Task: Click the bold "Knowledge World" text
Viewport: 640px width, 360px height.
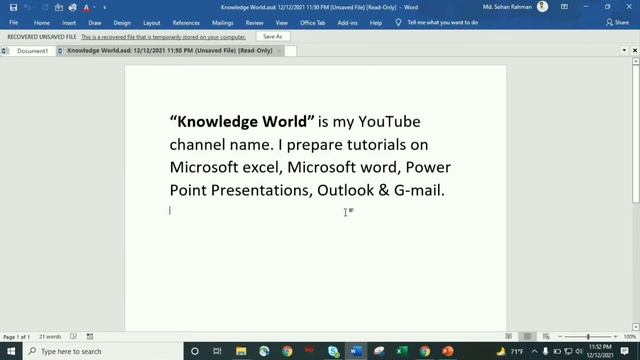Action: tap(242, 122)
